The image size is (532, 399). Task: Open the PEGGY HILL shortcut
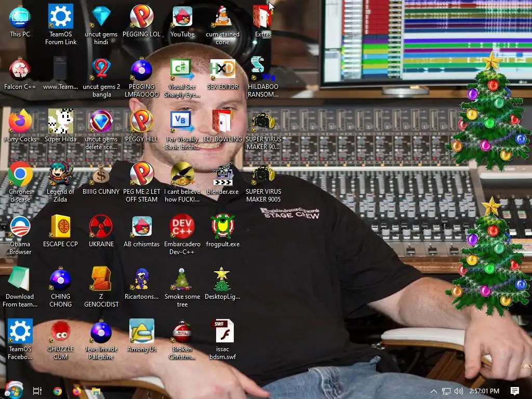[141, 121]
